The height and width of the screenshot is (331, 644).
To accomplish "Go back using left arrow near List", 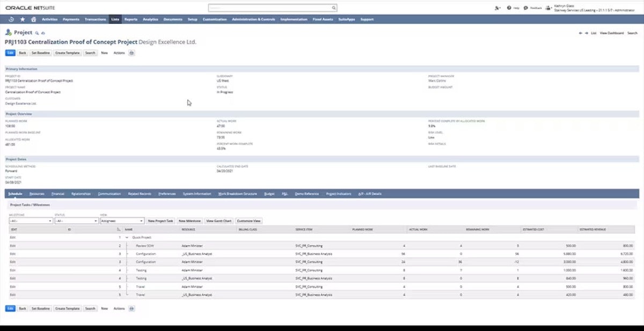I will 581,33.
